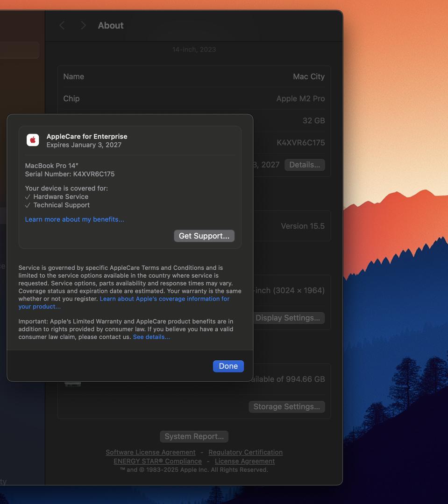Select serial K4XVR6C175 in About window list
Screen dimensions: 448x504
[301, 142]
